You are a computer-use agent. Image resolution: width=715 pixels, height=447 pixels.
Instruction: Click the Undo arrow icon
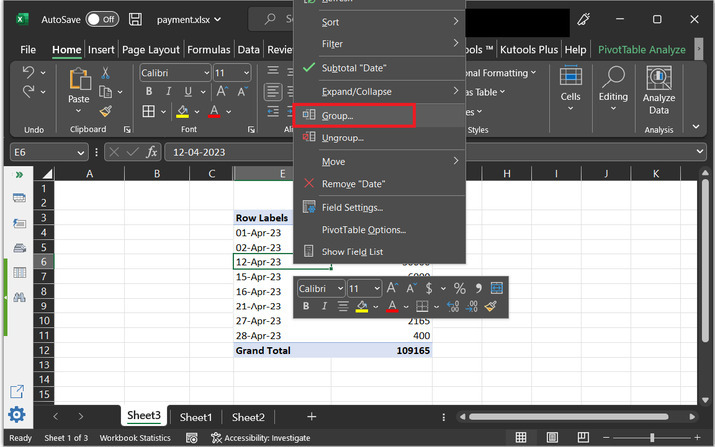(29, 72)
